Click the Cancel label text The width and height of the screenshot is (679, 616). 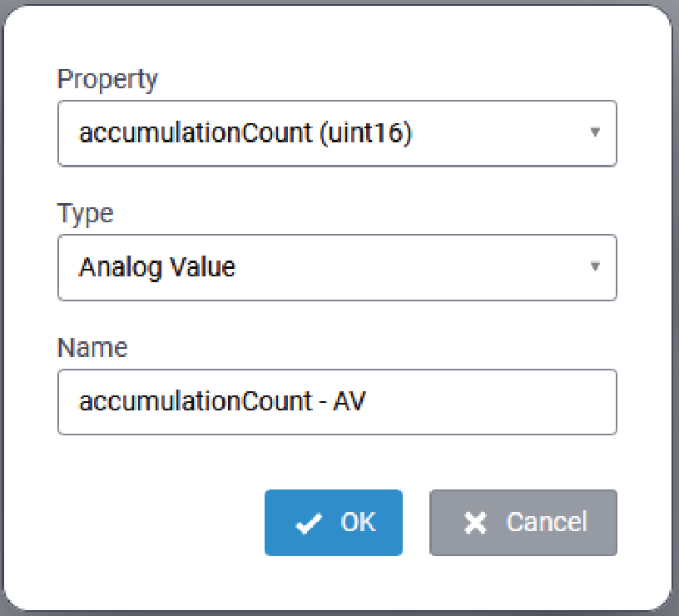(x=547, y=523)
